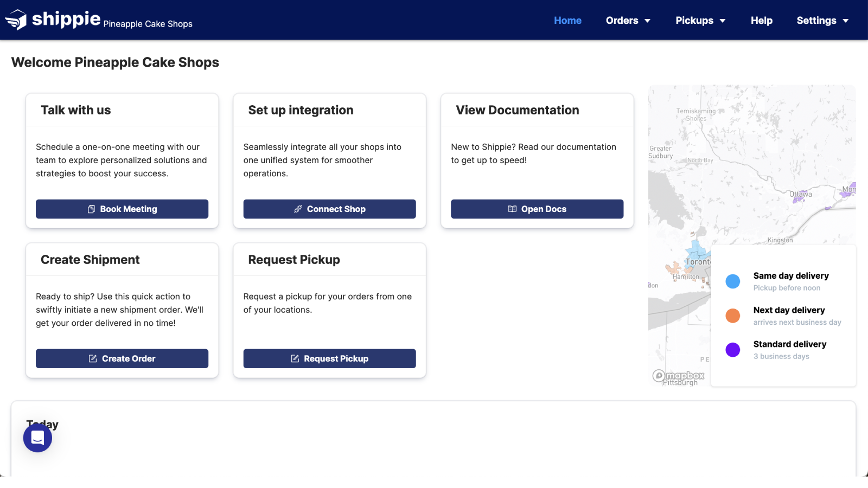868x488 pixels.
Task: Select the edit icon on Request Pickup button
Action: click(295, 358)
